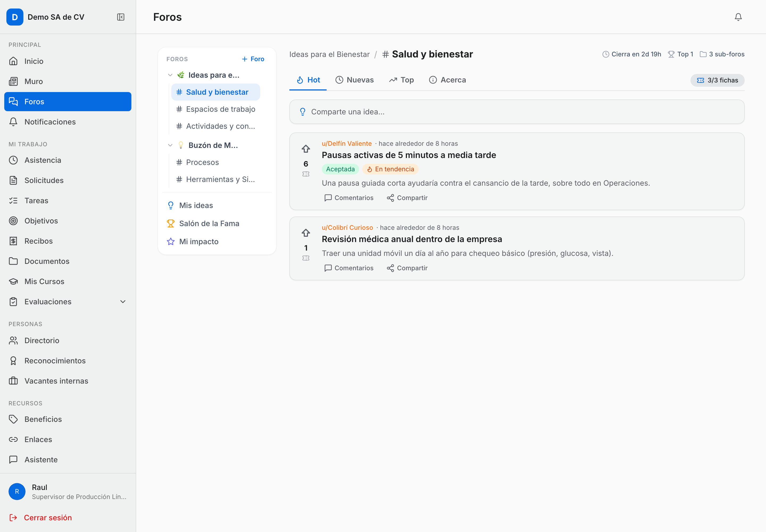Click the briefcase icon for Vacantes internas
766x532 pixels.
pyautogui.click(x=13, y=381)
